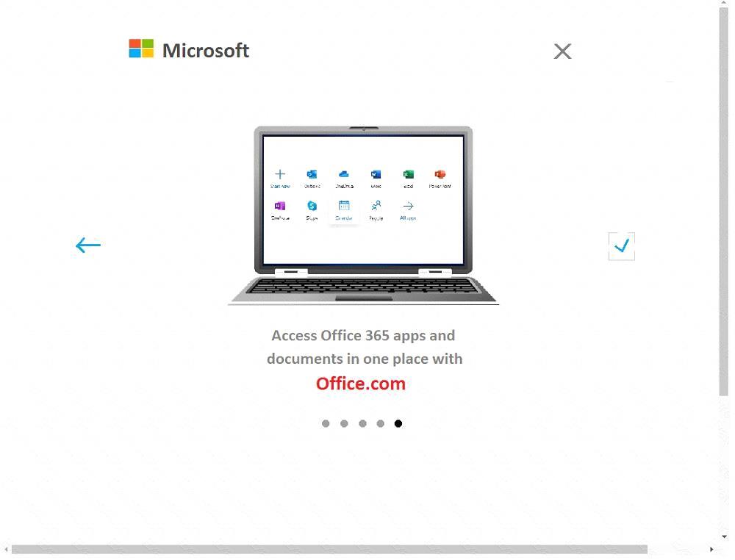Click the Excel icon in laptop illustration
Screen dimensions: 735x560
(x=408, y=175)
